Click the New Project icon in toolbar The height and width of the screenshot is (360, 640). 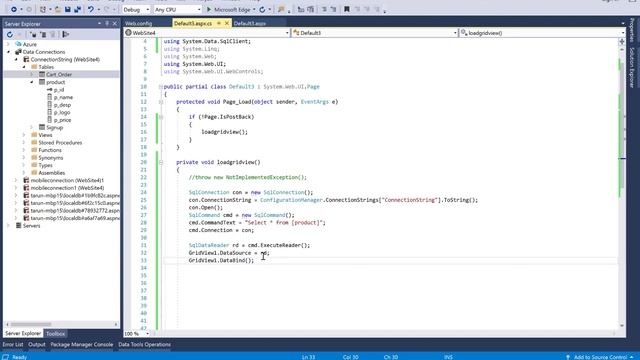pyautogui.click(x=43, y=9)
